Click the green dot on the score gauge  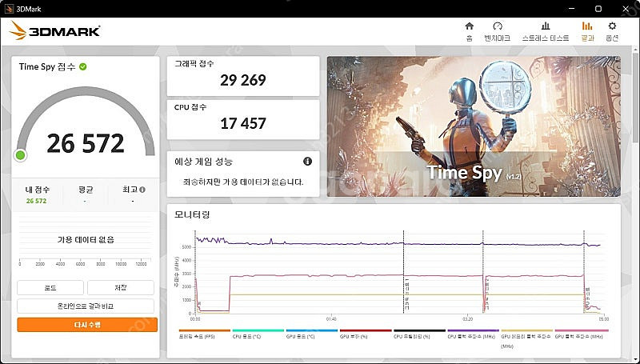tap(20, 155)
